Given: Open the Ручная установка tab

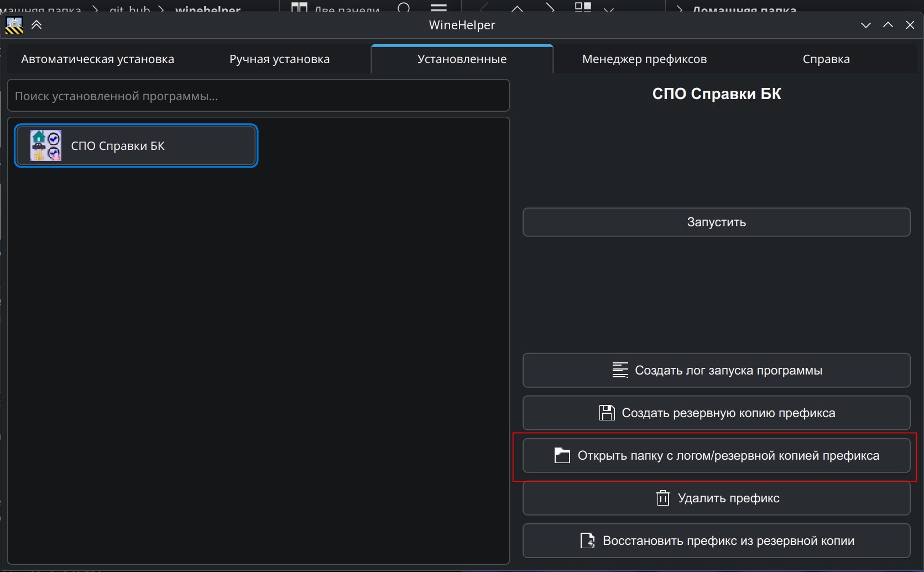Looking at the screenshot, I should (x=279, y=59).
